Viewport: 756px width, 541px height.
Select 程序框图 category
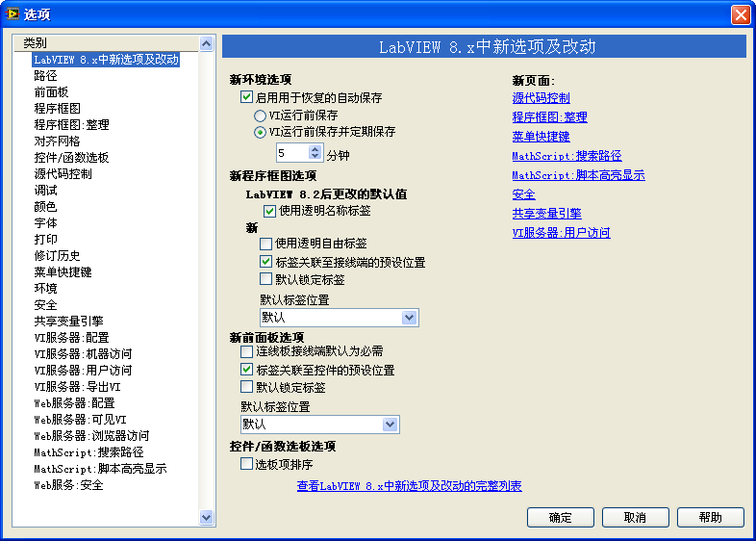point(58,109)
